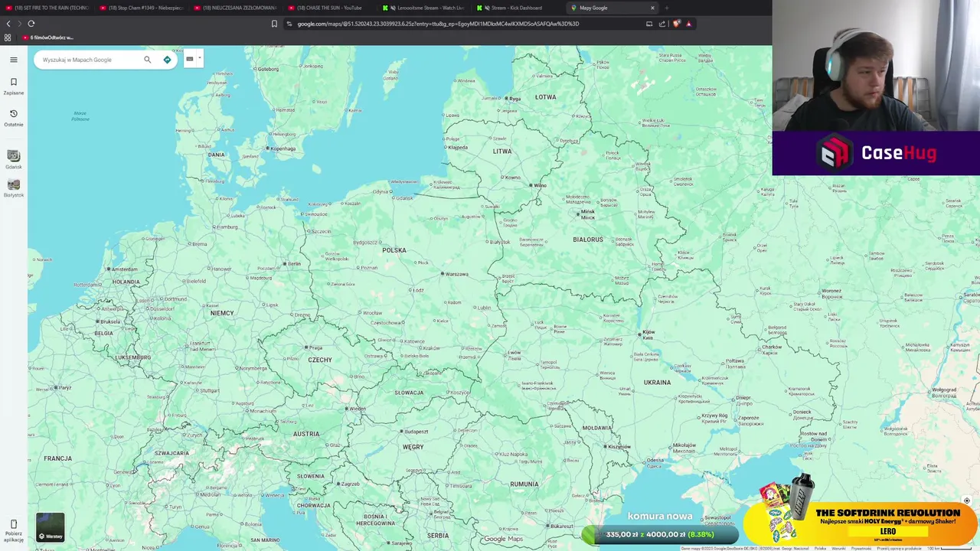Switch to NIEUCZESANA tab
Viewport: 980px width, 551px height.
pyautogui.click(x=237, y=8)
